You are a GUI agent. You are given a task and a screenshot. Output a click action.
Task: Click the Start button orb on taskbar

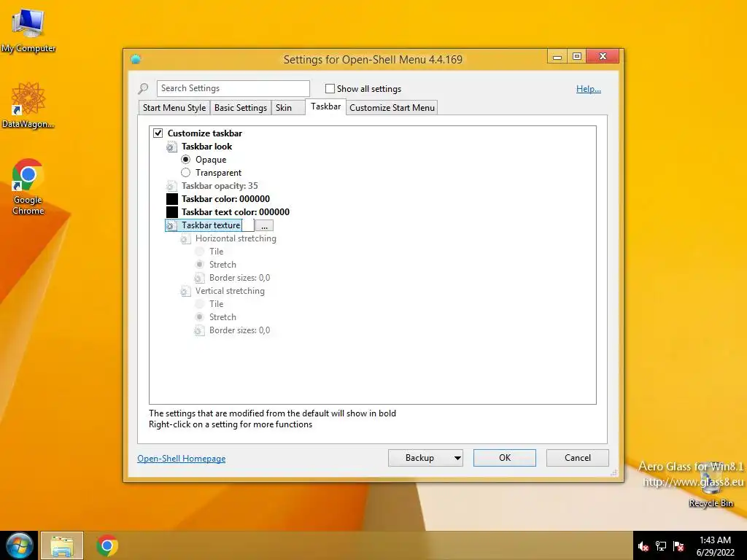point(19,545)
